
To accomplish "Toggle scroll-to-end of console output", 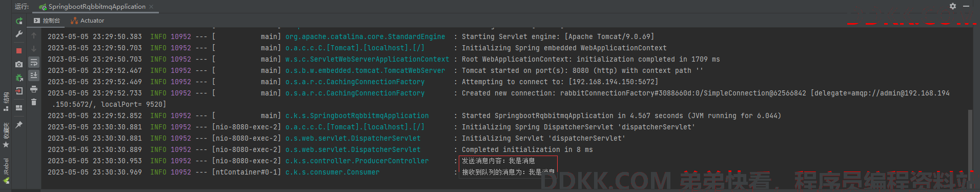I will pos(34,75).
